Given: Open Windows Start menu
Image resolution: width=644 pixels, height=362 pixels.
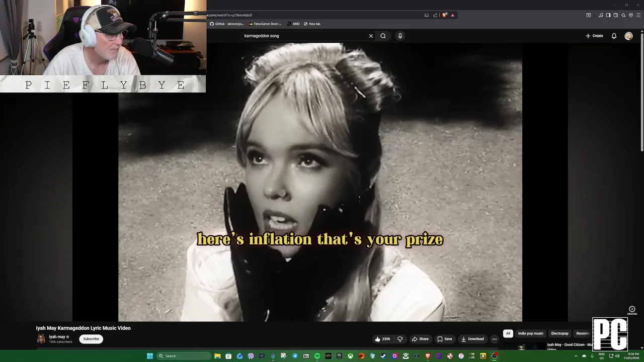Looking at the screenshot, I should coord(150,356).
